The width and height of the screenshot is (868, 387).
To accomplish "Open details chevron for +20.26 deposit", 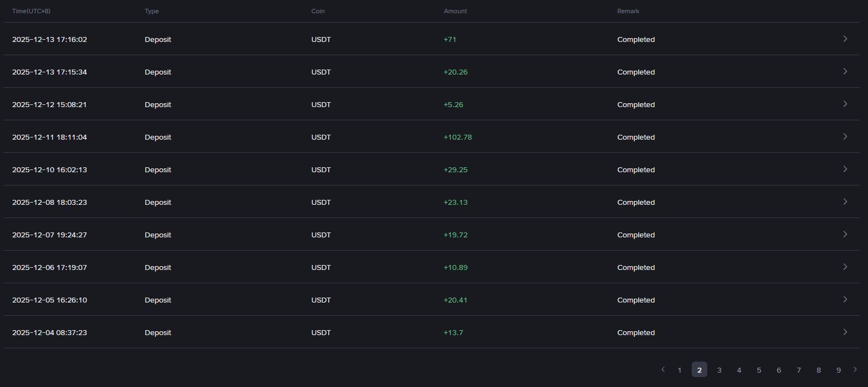I will (x=845, y=71).
